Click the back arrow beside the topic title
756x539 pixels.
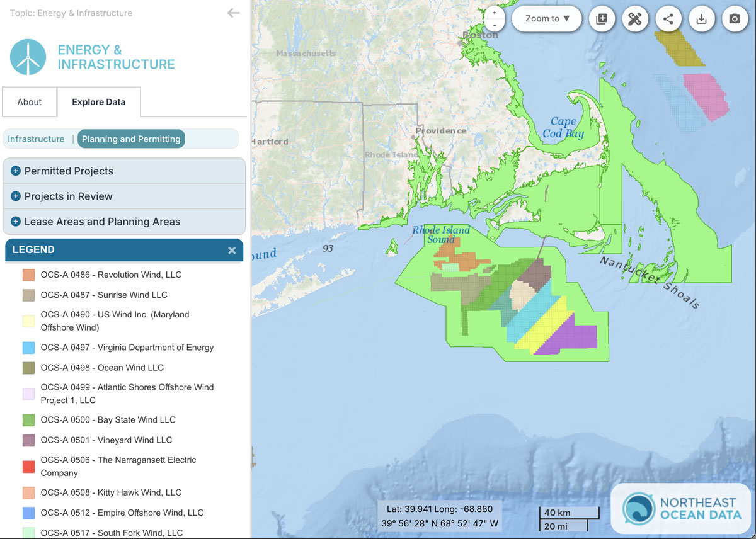tap(234, 13)
